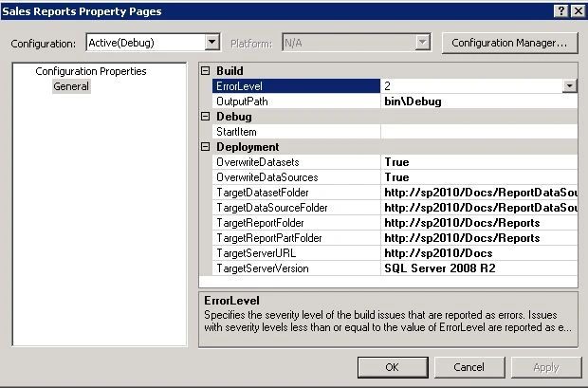The height and width of the screenshot is (388, 588).
Task: Click the ErrorLevel value field showing 2
Action: [x=471, y=86]
